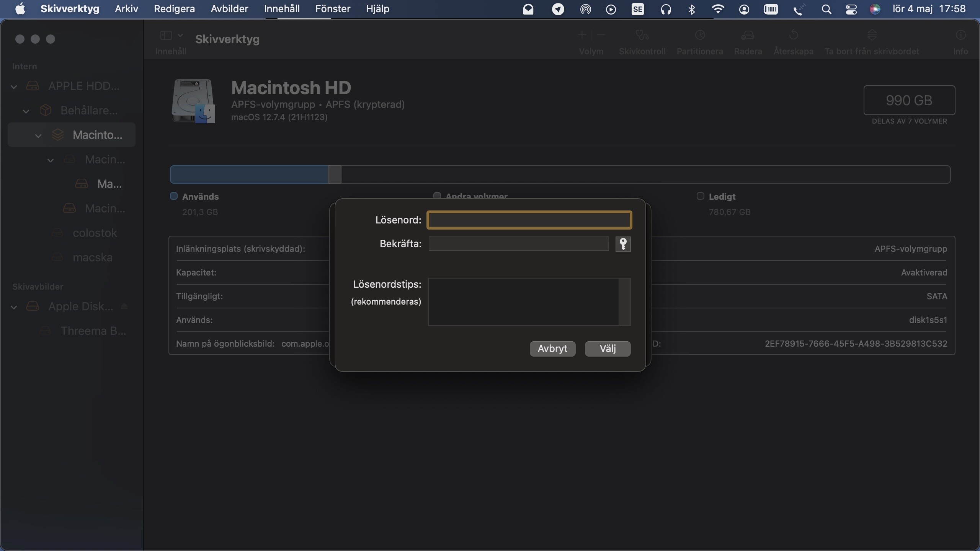Click the Ledigt free space legend marker
This screenshot has height=551, width=980.
point(700,196)
